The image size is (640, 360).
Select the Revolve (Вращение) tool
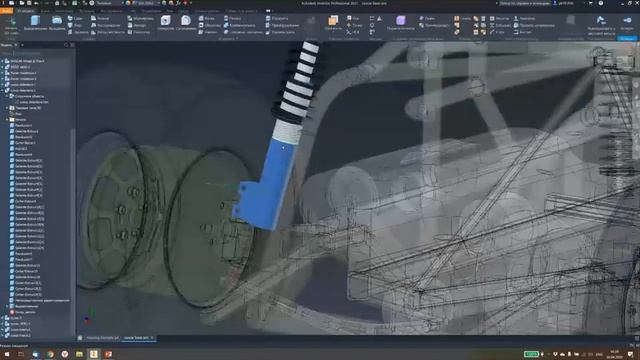[57, 23]
